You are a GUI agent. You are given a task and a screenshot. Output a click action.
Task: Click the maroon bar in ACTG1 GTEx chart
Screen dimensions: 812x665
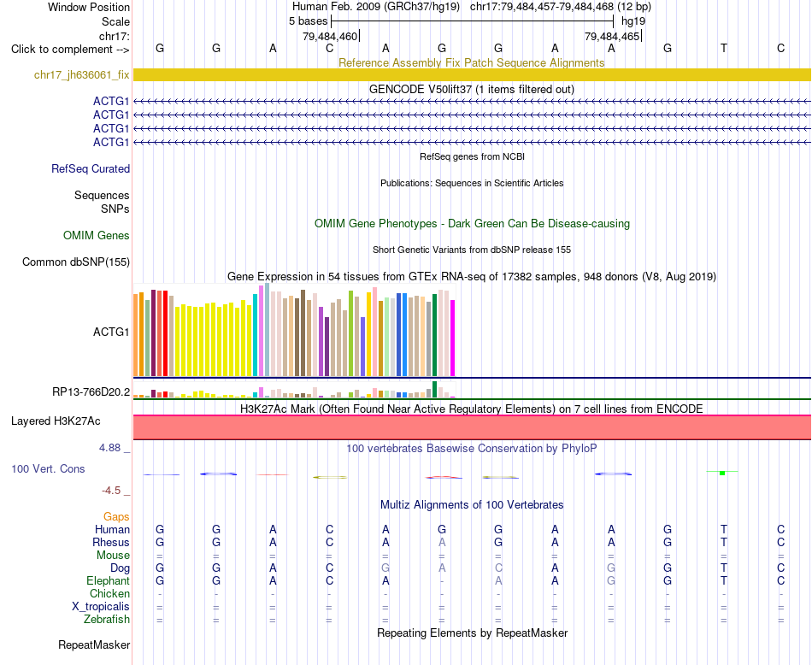click(153, 333)
